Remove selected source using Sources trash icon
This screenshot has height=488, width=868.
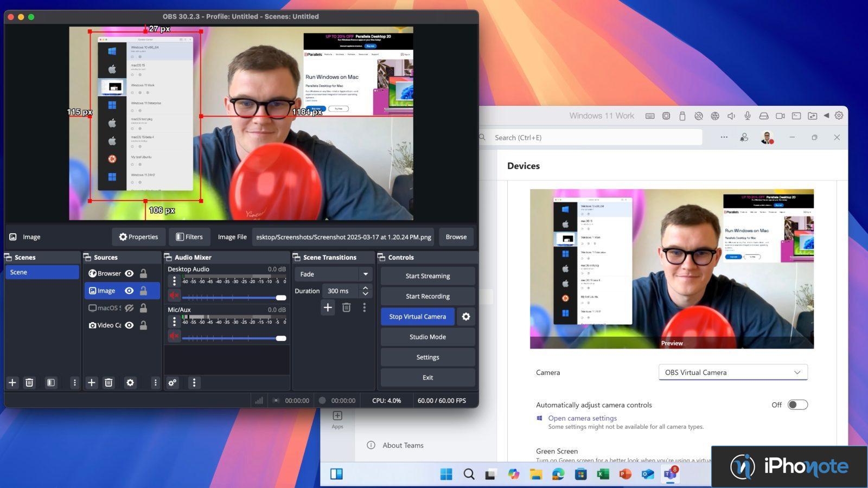point(108,383)
